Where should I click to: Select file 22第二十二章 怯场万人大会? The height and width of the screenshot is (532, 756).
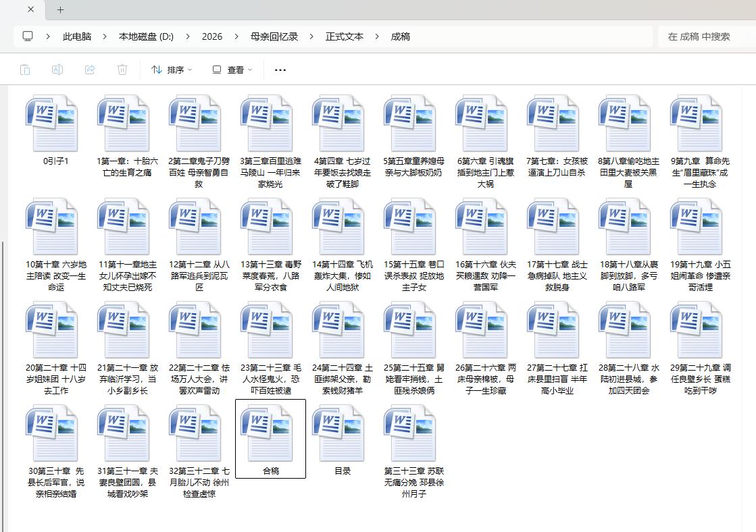point(199,348)
